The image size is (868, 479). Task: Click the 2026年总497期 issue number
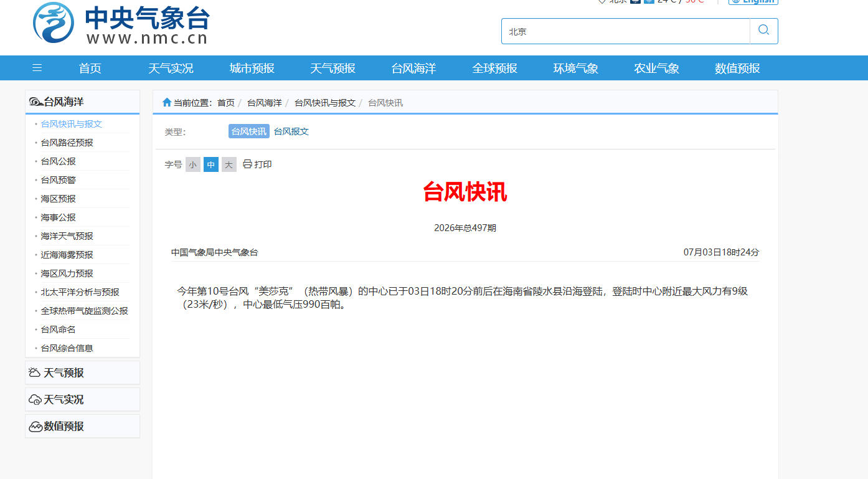pyautogui.click(x=465, y=228)
